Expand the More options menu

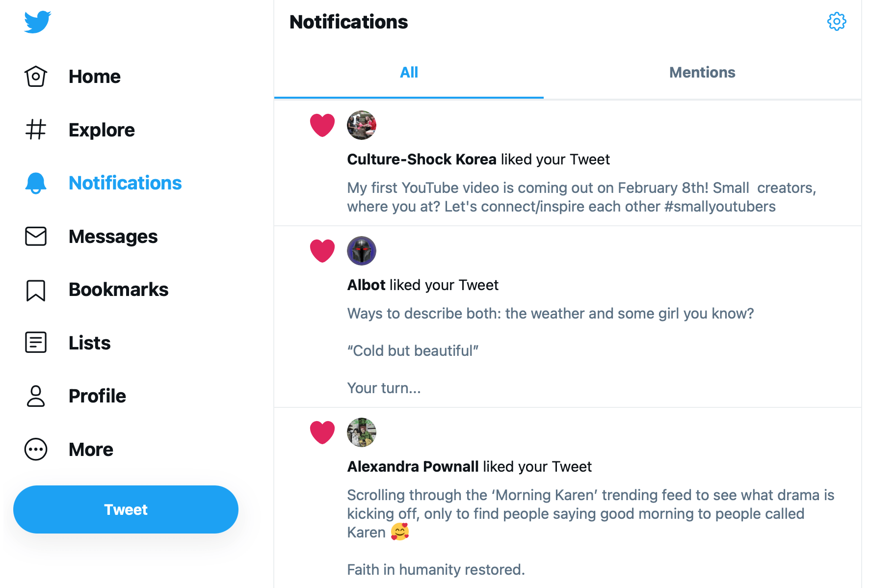[36, 450]
